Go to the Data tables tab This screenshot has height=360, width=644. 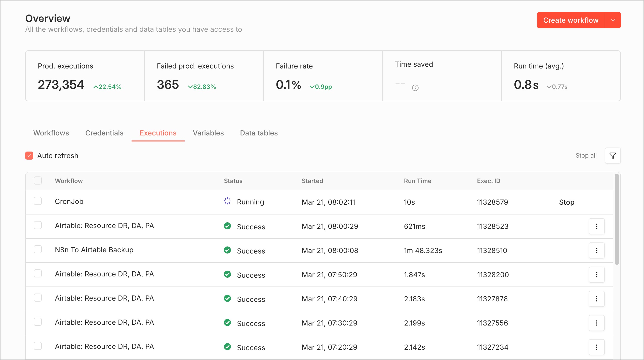coord(259,133)
